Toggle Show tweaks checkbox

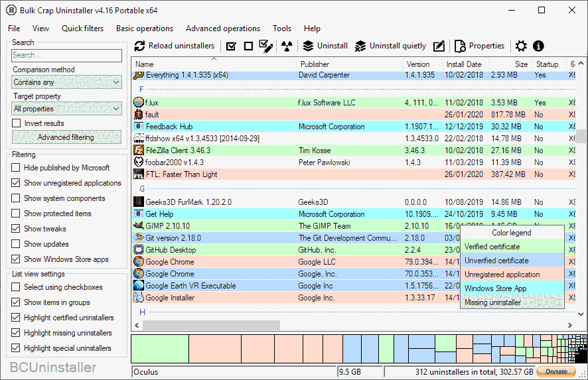point(15,229)
